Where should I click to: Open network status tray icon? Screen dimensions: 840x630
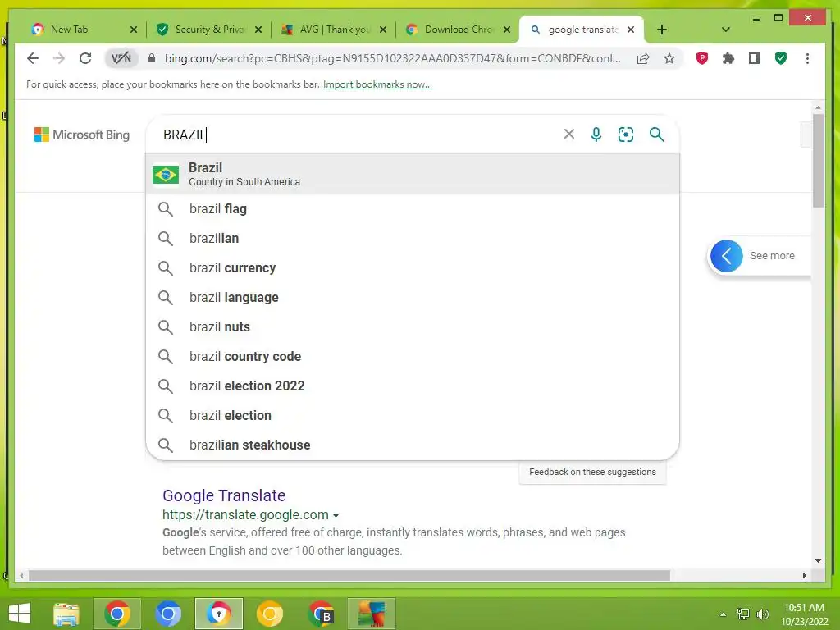(x=742, y=614)
